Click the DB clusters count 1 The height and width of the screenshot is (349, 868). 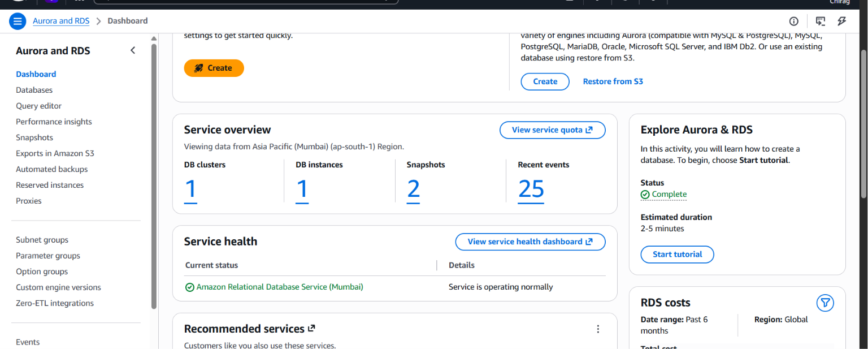(x=190, y=189)
